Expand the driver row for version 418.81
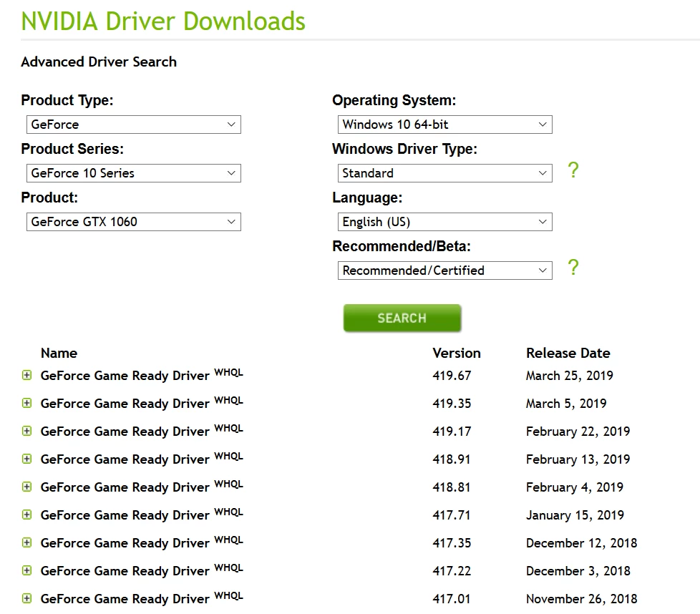The image size is (700, 614). [x=26, y=487]
